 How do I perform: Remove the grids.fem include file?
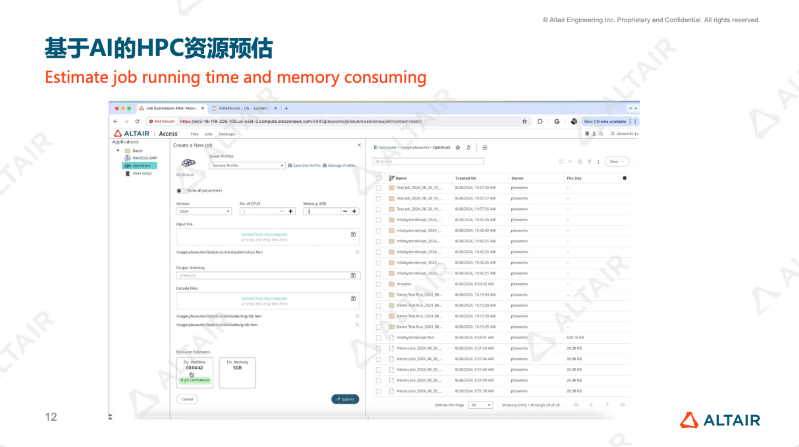click(x=357, y=325)
